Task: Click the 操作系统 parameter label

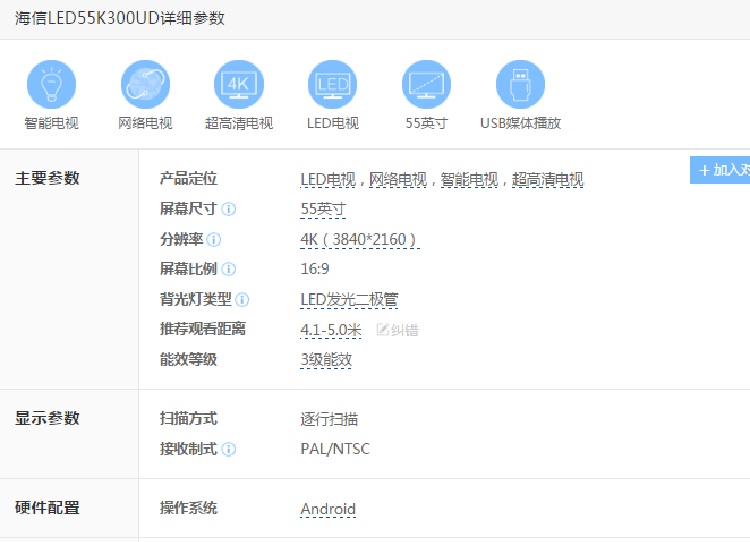Action: click(188, 508)
